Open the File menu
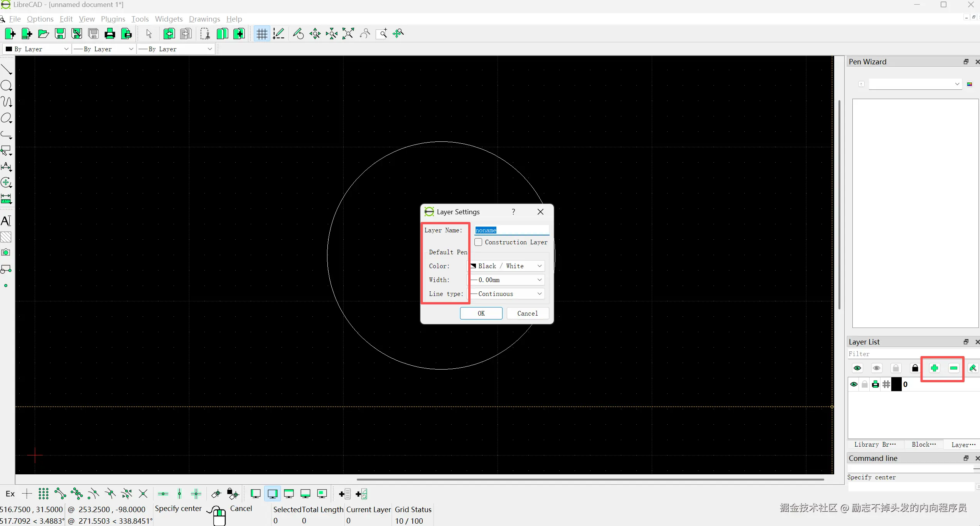This screenshot has width=980, height=526. [x=15, y=19]
